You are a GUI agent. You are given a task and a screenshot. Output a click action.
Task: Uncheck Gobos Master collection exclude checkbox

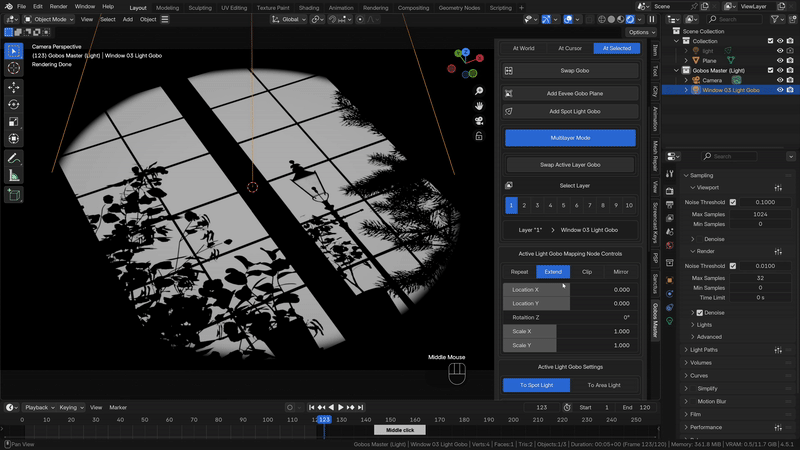769,71
